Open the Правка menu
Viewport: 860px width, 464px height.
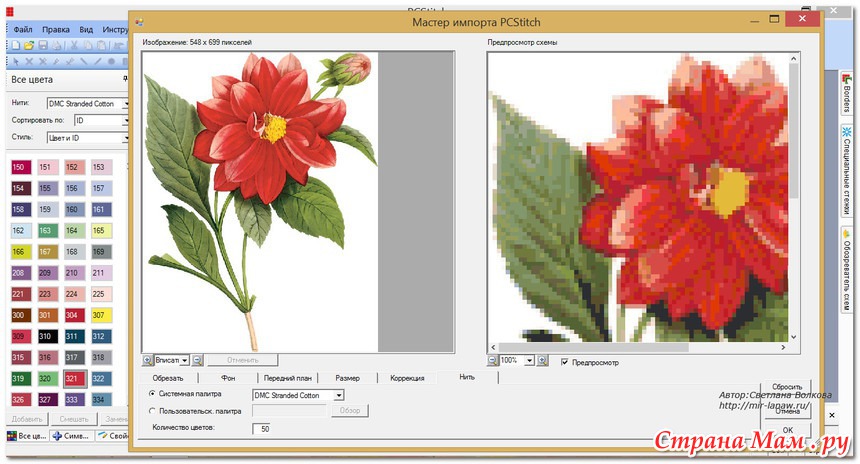(x=56, y=30)
